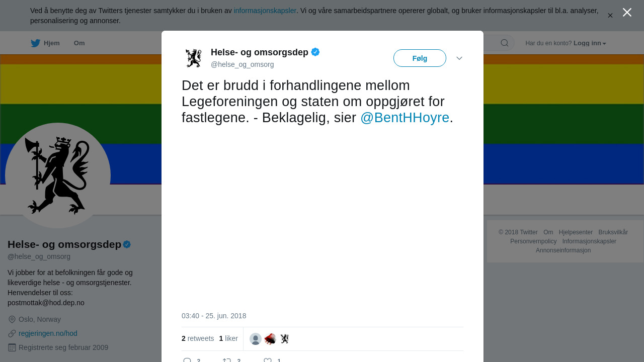Open the Logg inn dropdown
The width and height of the screenshot is (644, 362).
click(590, 43)
